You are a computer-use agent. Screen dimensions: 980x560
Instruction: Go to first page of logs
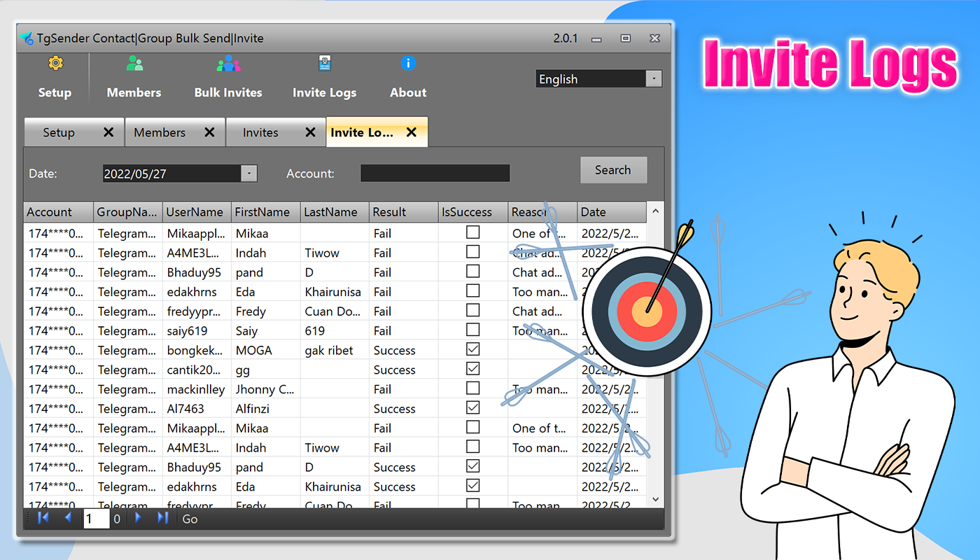[43, 518]
